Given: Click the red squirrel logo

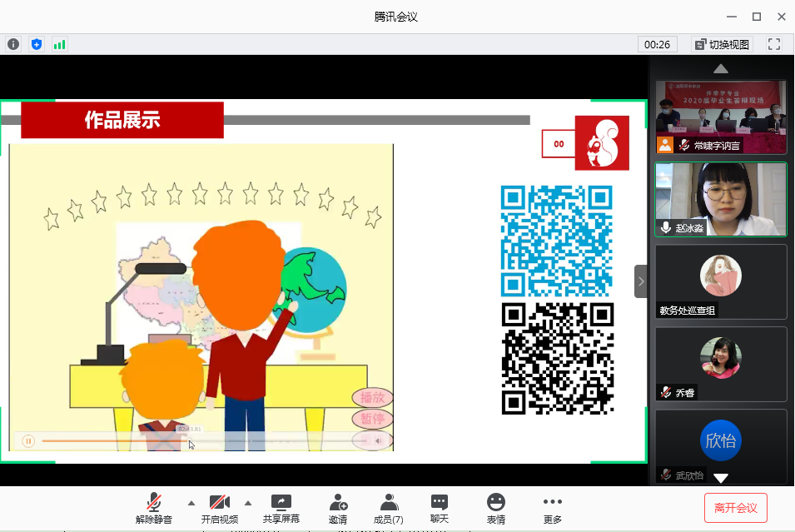Looking at the screenshot, I should point(602,143).
